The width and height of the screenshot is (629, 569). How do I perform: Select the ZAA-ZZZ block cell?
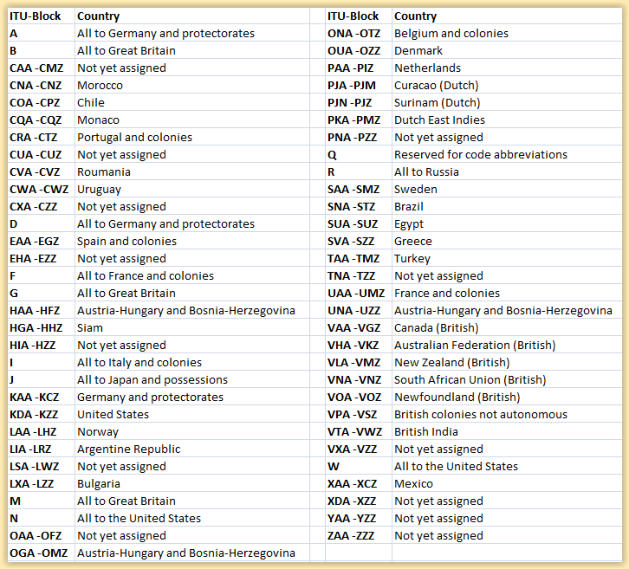[353, 536]
